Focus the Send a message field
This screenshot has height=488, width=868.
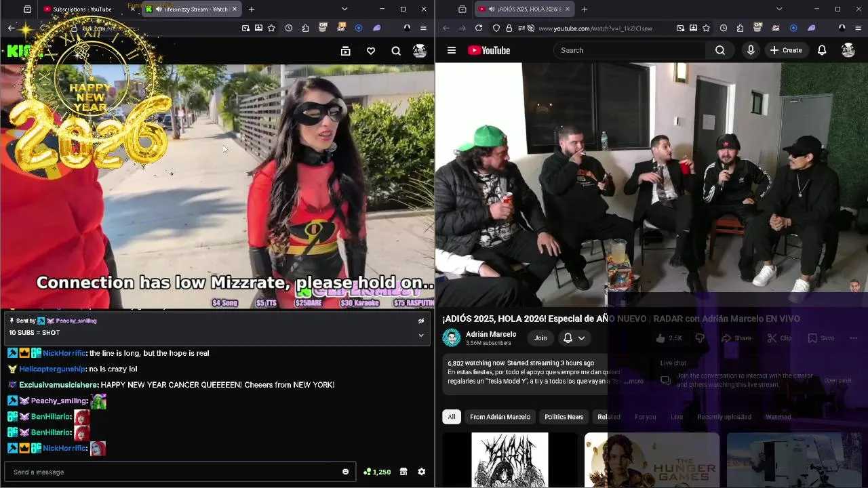pos(178,472)
